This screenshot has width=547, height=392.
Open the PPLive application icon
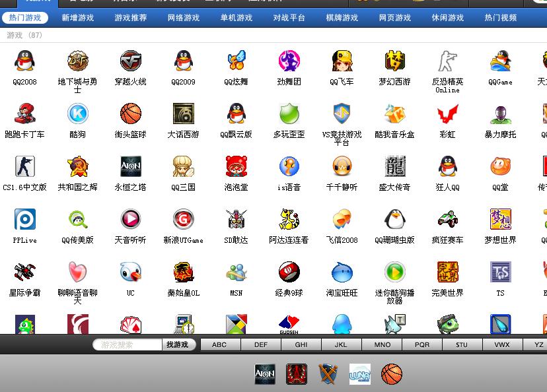[24, 220]
